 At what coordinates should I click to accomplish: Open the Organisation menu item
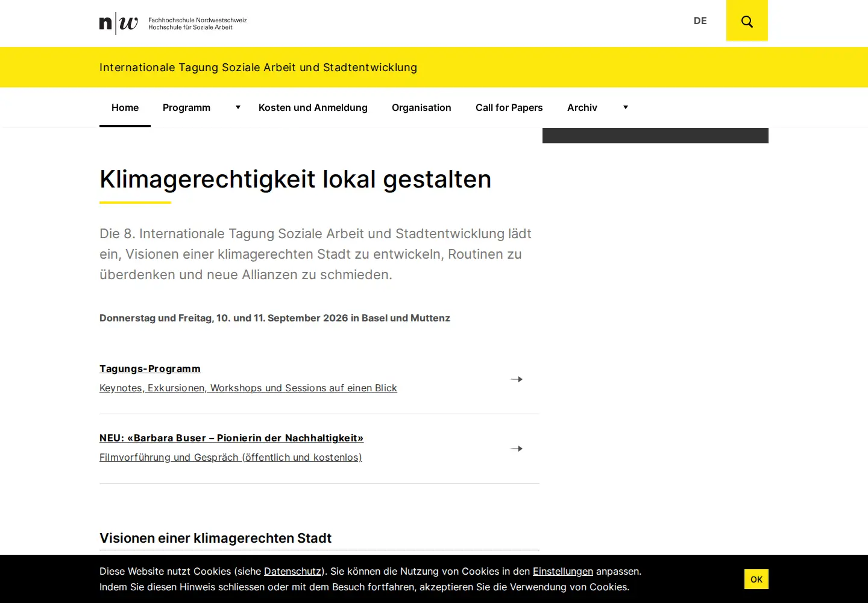click(421, 107)
